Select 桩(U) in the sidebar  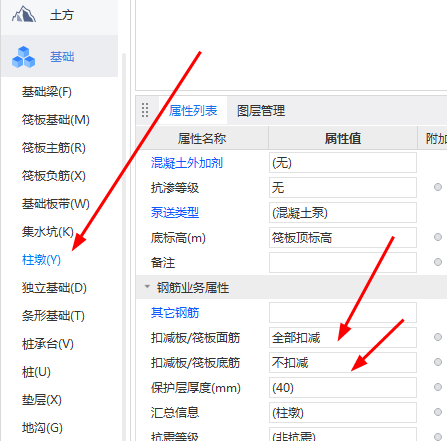(36, 372)
